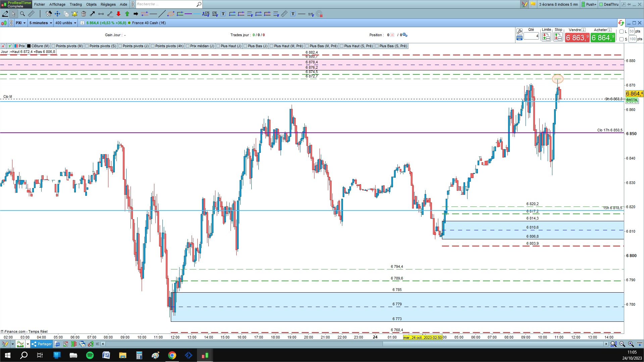Enable the S stop points checkbox
This screenshot has height=362, width=644.
coord(622,39)
